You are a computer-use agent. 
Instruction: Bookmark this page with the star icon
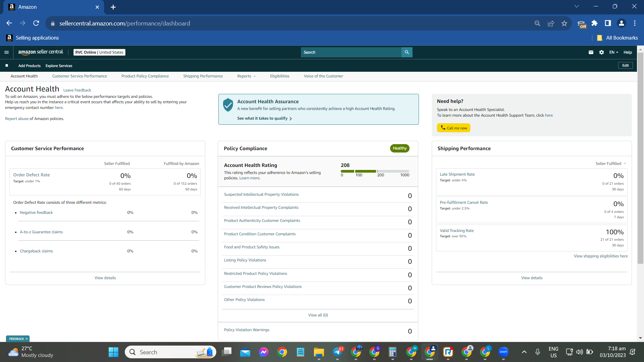564,23
